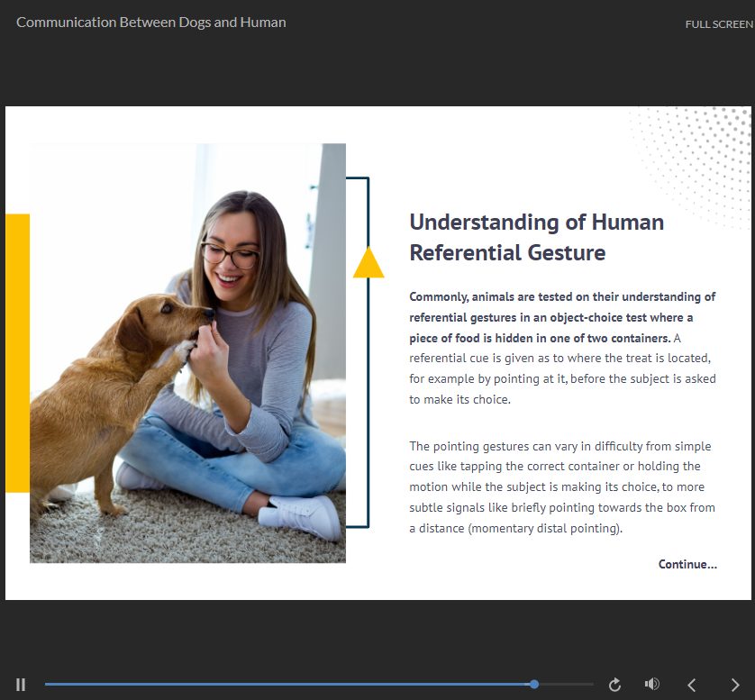
Task: Click the yellow triangle marker
Action: (x=368, y=262)
